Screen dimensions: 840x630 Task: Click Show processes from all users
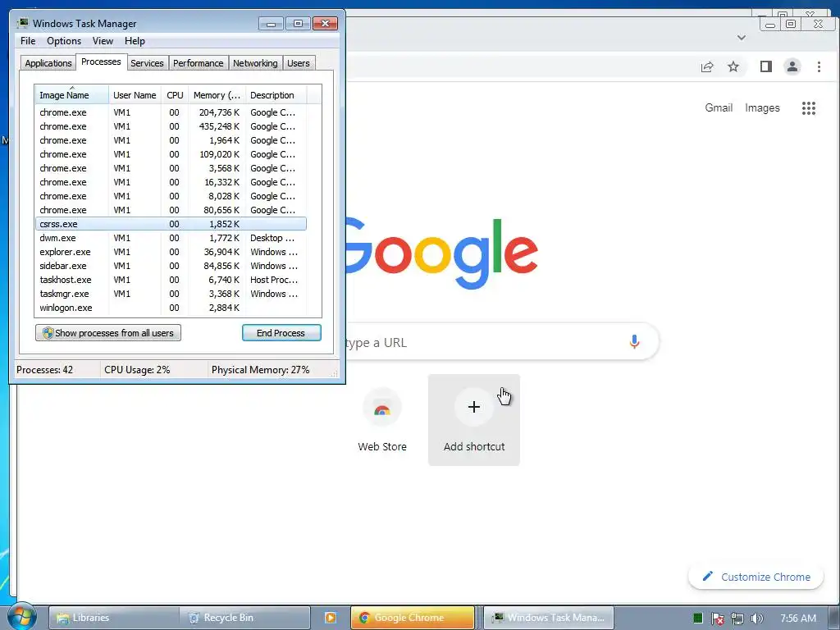pyautogui.click(x=108, y=333)
